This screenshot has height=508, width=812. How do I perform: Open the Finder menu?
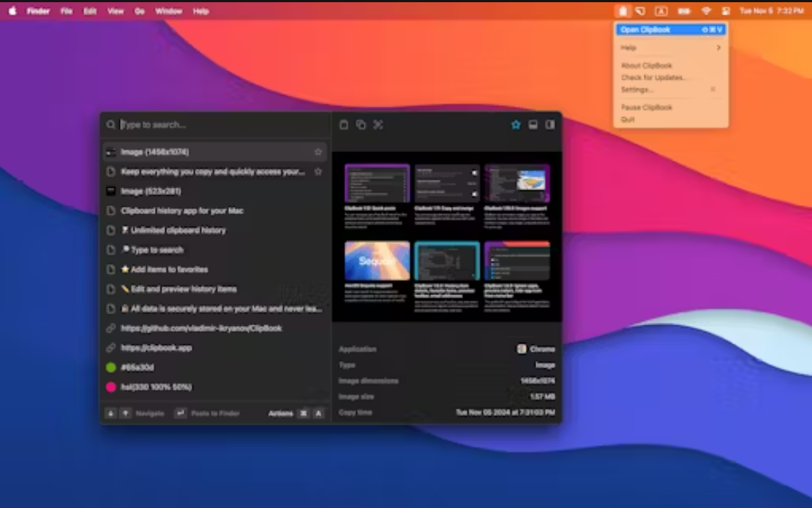(x=38, y=11)
